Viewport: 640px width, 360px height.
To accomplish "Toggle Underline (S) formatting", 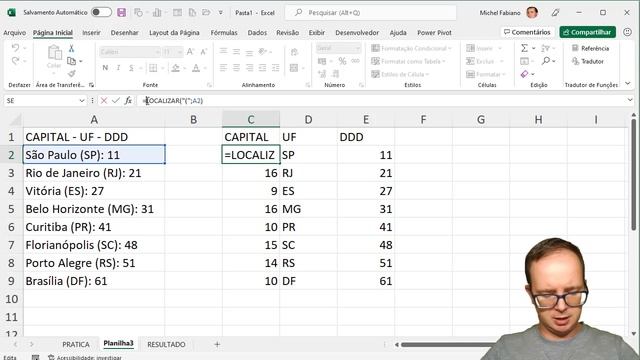I will tap(131, 68).
